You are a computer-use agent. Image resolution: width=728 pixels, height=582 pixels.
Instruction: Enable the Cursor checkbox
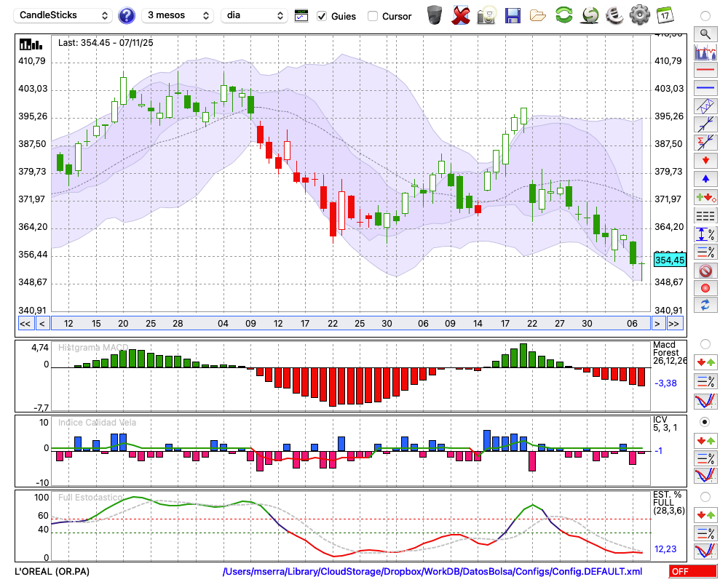(373, 16)
